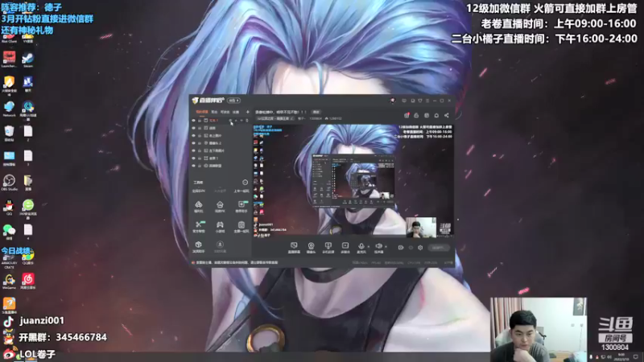644x362 pixels.
Task: Expand the speaker options arrow
Action: tap(386, 247)
